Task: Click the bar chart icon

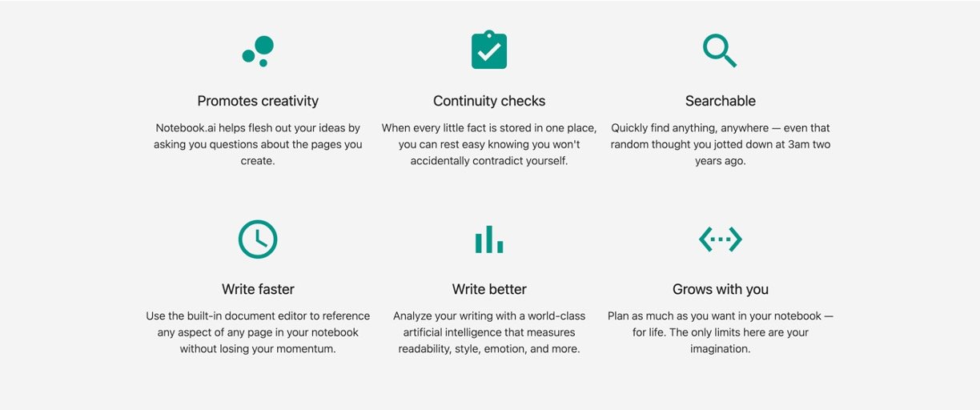Action: [489, 239]
